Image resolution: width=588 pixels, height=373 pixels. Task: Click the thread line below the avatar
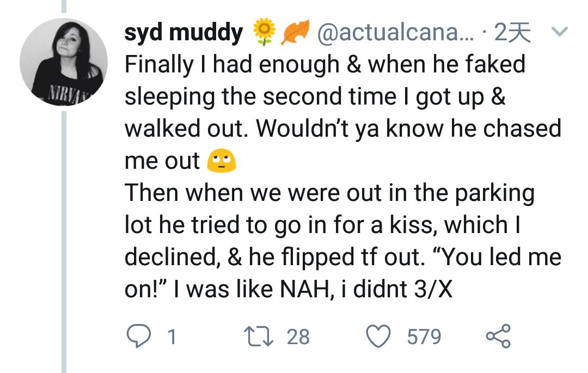point(64,240)
